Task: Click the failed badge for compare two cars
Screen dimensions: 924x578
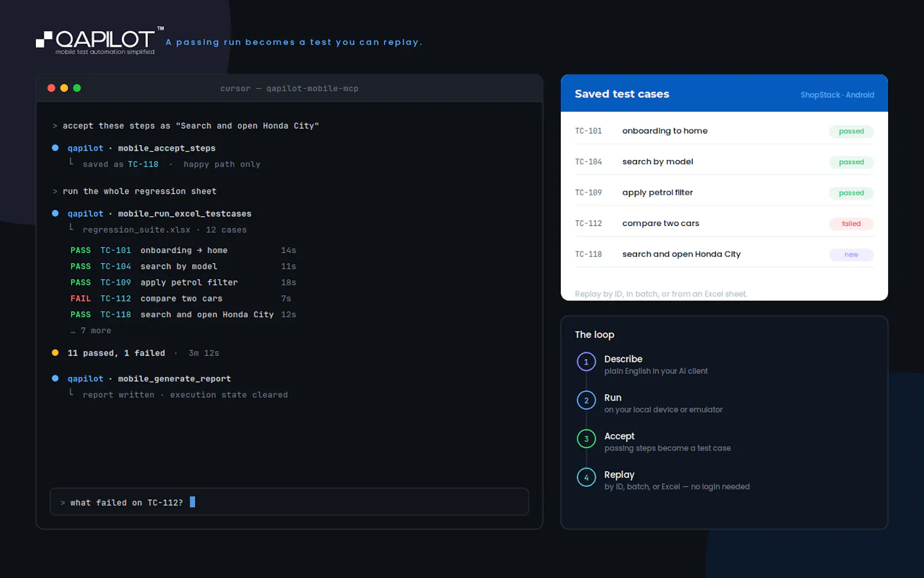Action: click(851, 224)
